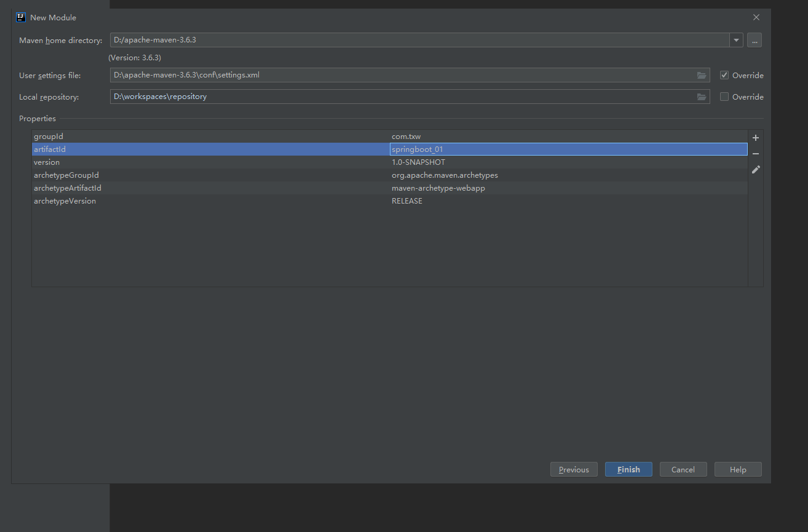The height and width of the screenshot is (532, 808).
Task: Click the springboot_01 value edit field
Action: (568, 149)
